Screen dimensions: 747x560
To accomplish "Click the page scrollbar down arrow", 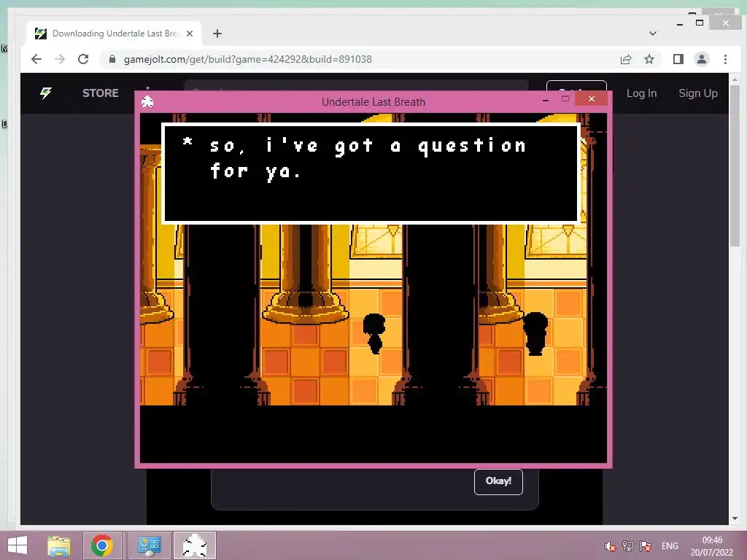I will click(x=734, y=518).
